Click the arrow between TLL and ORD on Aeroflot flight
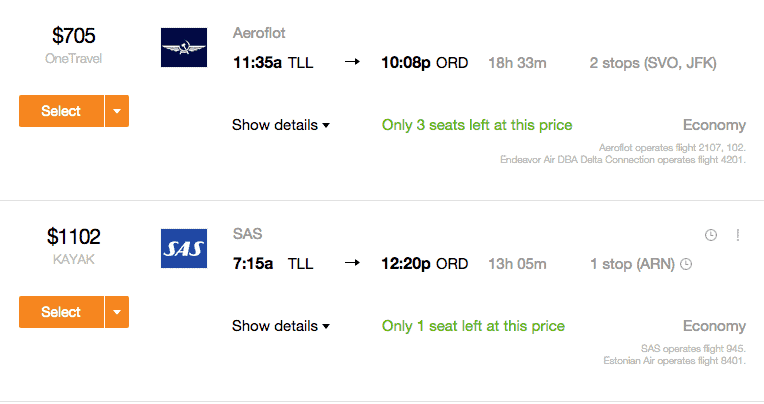This screenshot has height=404, width=764. 352,62
